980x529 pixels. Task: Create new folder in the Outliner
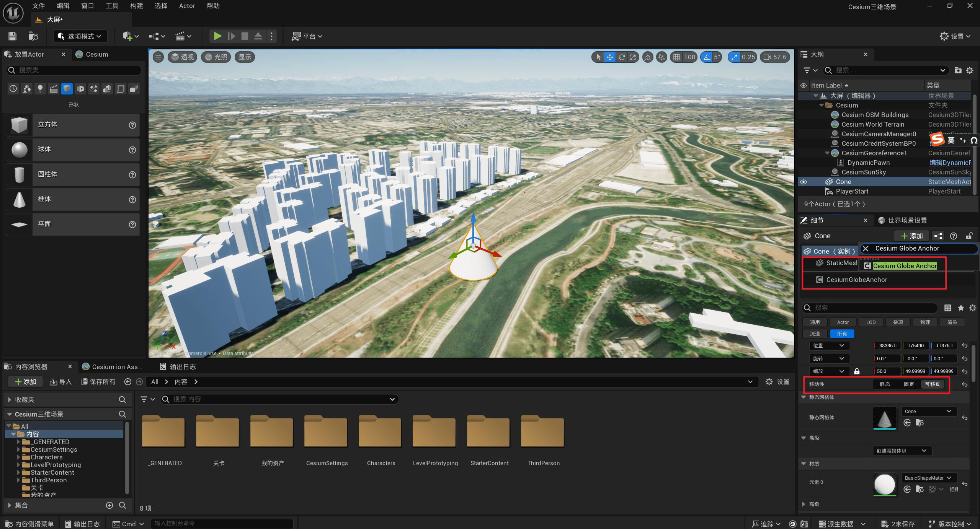click(958, 70)
